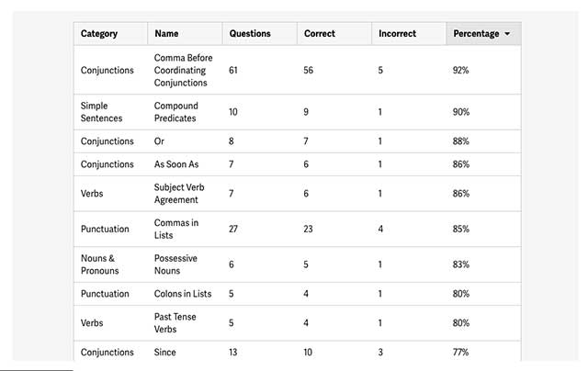The image size is (588, 371).
Task: Click the Colons in Lists cell
Action: [x=183, y=294]
